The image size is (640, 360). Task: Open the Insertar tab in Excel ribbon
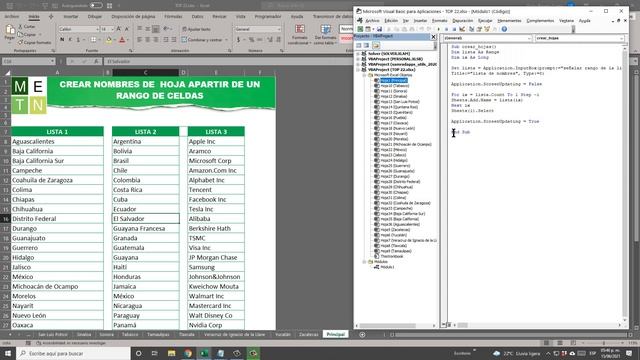pyautogui.click(x=71, y=16)
